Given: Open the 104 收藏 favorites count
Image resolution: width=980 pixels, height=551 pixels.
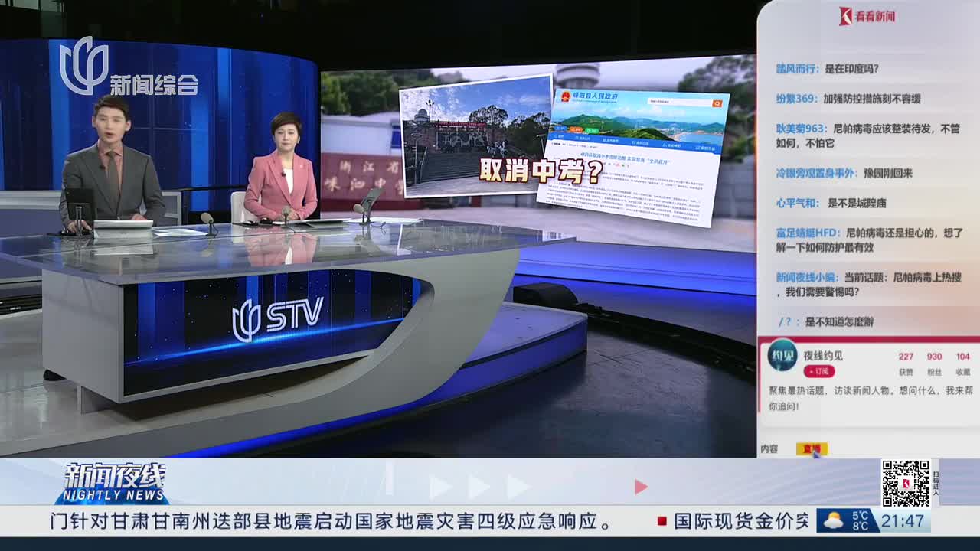Looking at the screenshot, I should tap(962, 363).
